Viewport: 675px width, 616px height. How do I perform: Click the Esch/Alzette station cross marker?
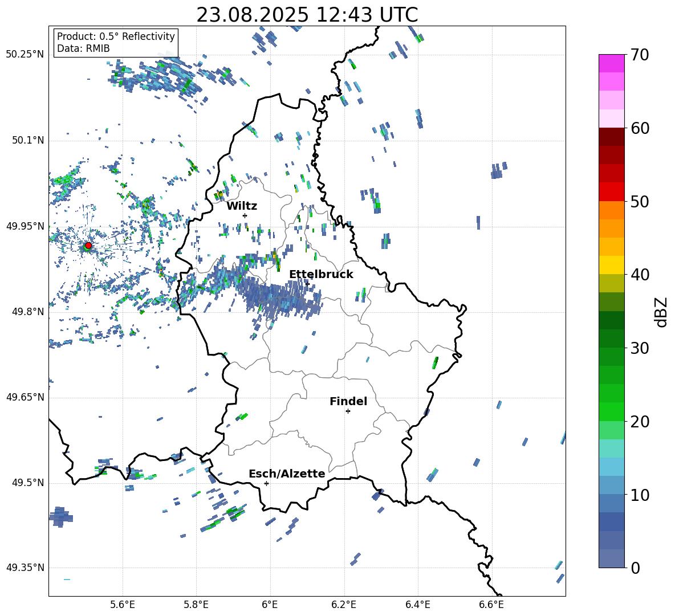point(266,483)
